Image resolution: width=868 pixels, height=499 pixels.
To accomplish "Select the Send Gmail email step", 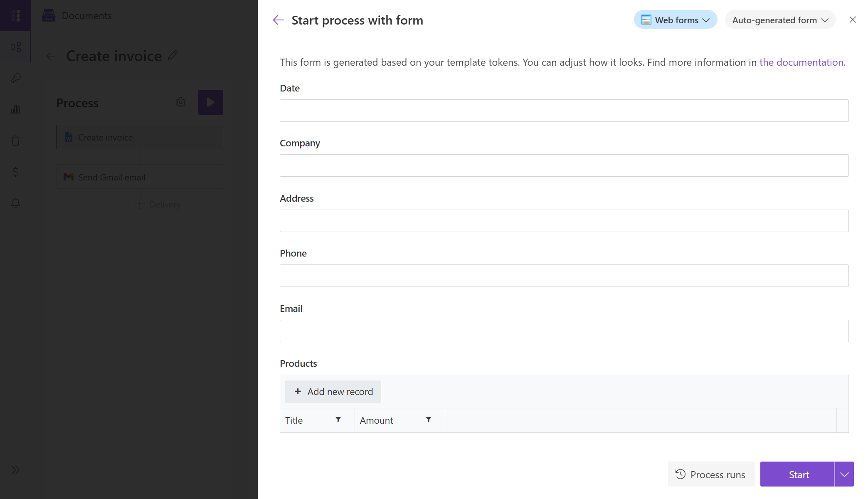I will click(139, 177).
